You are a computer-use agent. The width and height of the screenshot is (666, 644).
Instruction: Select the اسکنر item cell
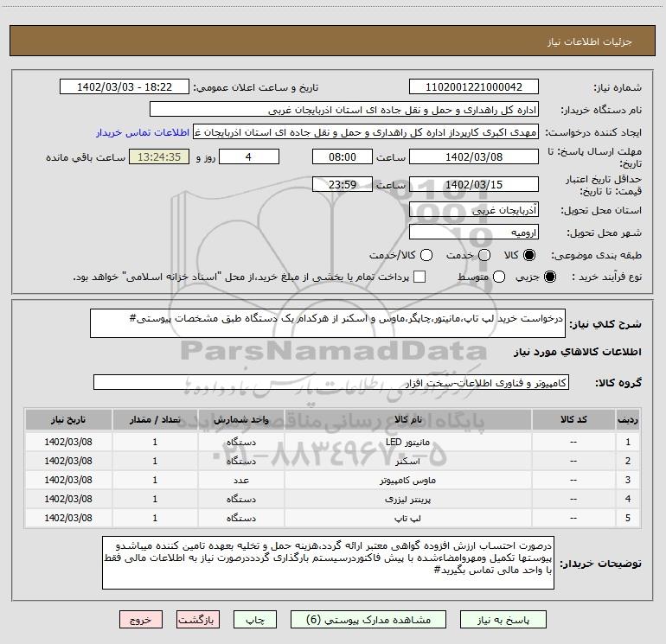click(x=407, y=461)
